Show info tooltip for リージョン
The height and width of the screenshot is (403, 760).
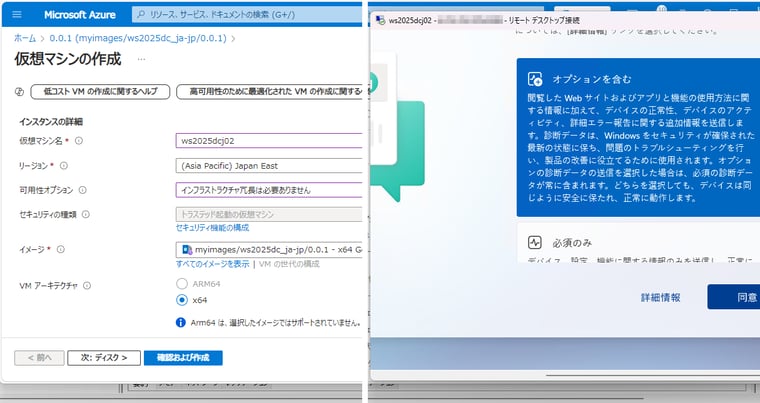[x=63, y=165]
